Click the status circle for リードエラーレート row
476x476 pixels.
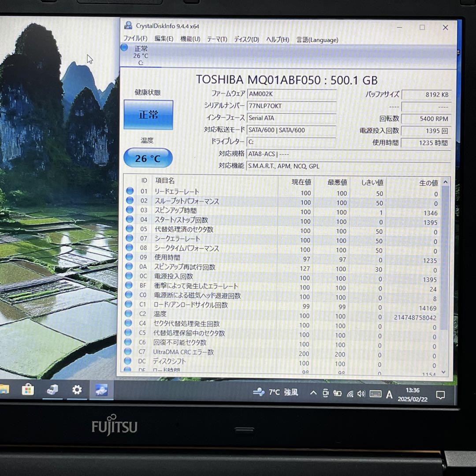(x=130, y=191)
